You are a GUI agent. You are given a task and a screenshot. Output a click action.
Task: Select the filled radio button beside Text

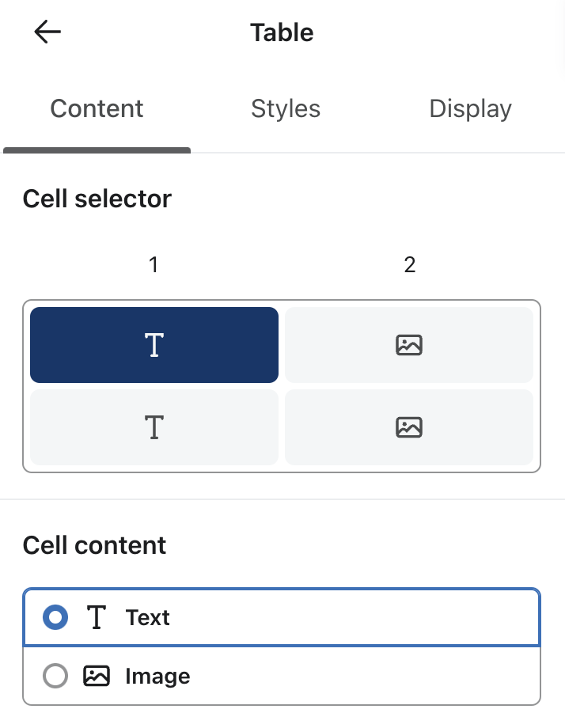tap(55, 616)
